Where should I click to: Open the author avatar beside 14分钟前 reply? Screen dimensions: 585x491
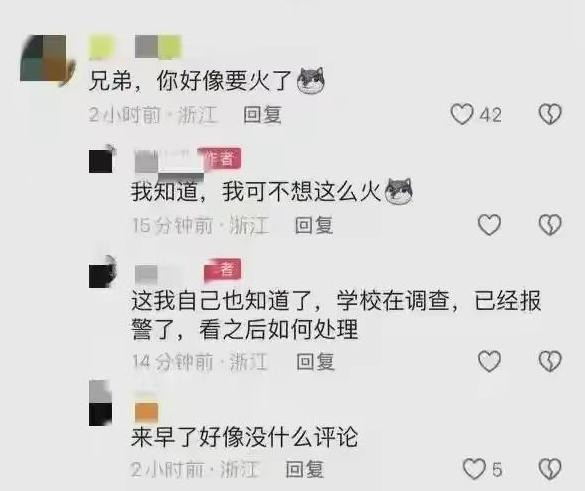102,272
